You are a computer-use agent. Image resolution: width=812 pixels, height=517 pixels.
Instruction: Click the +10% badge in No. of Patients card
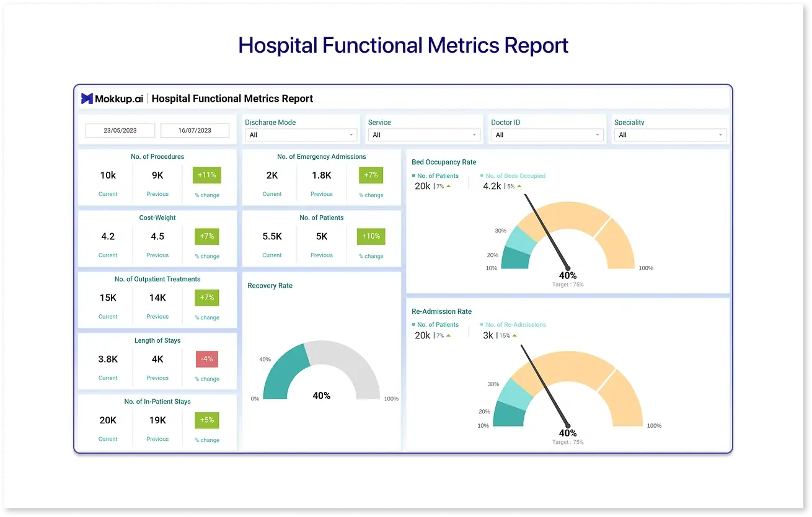click(x=371, y=236)
